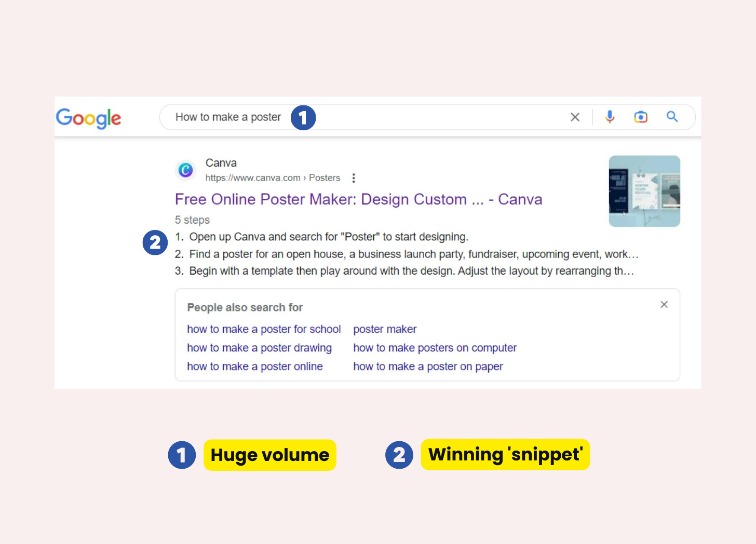The width and height of the screenshot is (756, 544).
Task: Start voice search with the microphone icon
Action: [610, 117]
